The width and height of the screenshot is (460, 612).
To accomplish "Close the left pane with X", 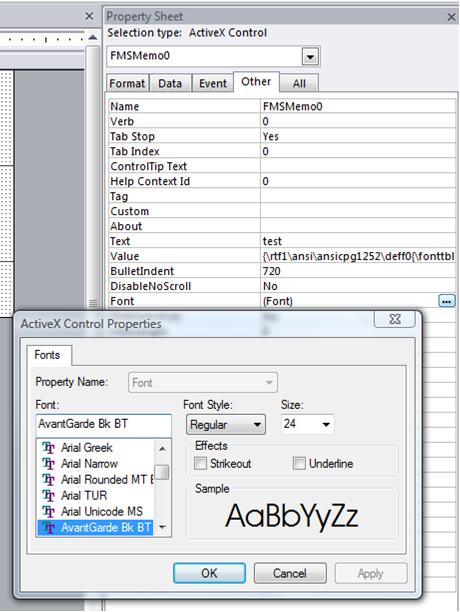I will point(89,16).
